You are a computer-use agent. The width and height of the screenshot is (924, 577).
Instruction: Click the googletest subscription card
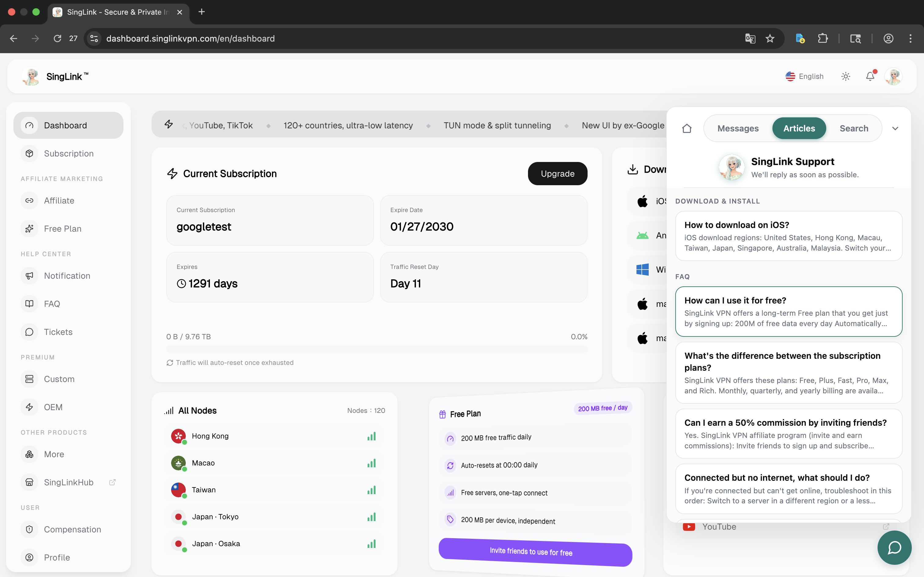[x=270, y=220]
